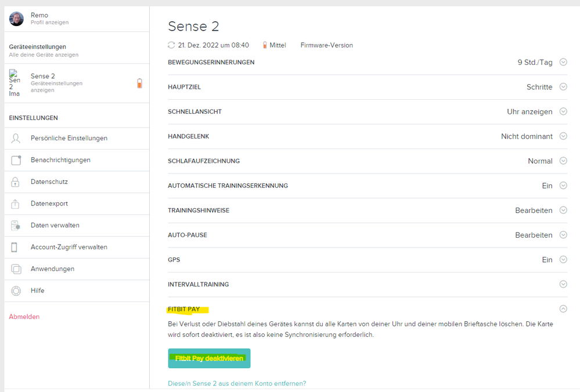Image resolution: width=580 pixels, height=392 pixels.
Task: Click the Daten verwalten document icon
Action: click(16, 226)
